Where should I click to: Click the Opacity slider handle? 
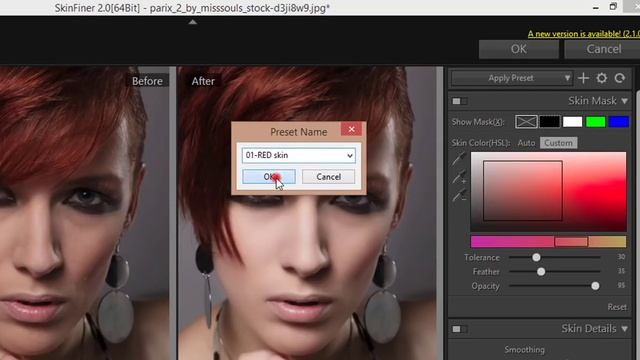click(x=595, y=286)
